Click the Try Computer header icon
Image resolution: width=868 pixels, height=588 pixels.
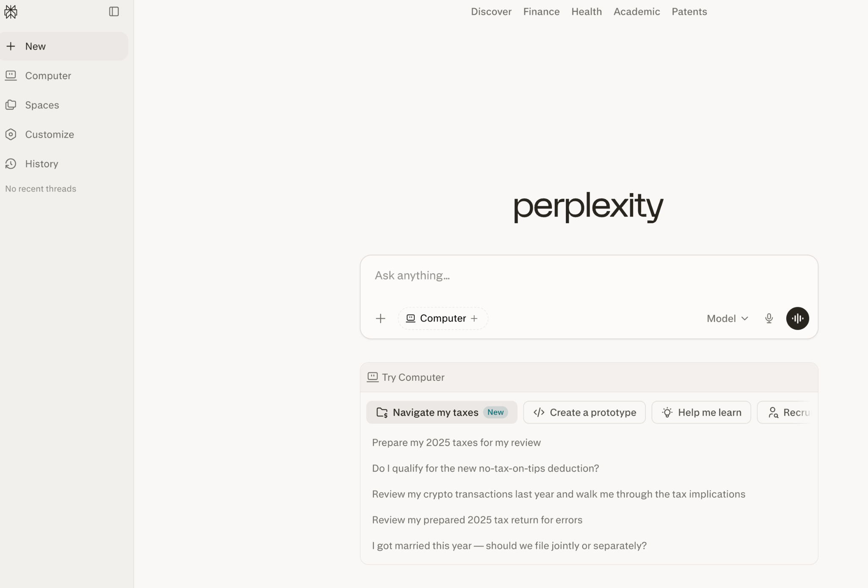tap(373, 377)
